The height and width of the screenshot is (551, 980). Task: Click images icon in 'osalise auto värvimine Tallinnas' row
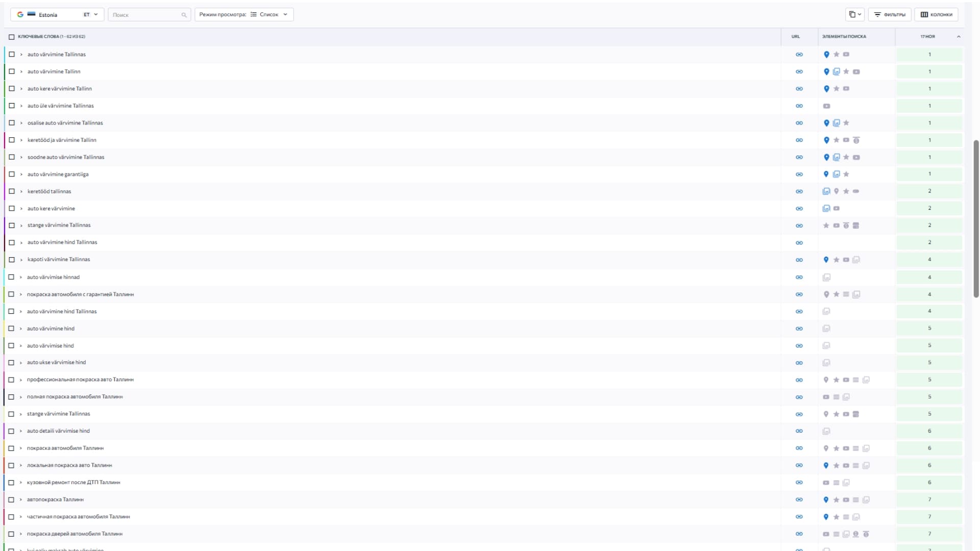836,123
